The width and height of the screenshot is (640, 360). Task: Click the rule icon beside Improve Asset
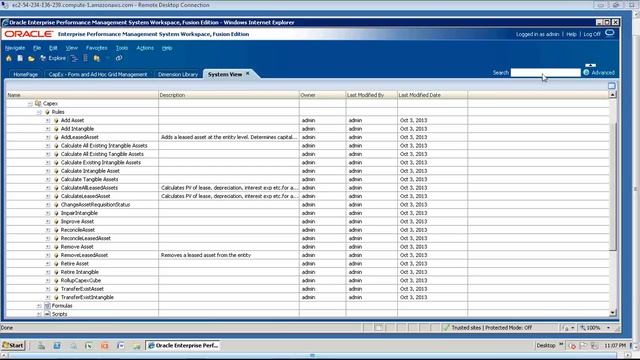click(x=56, y=222)
